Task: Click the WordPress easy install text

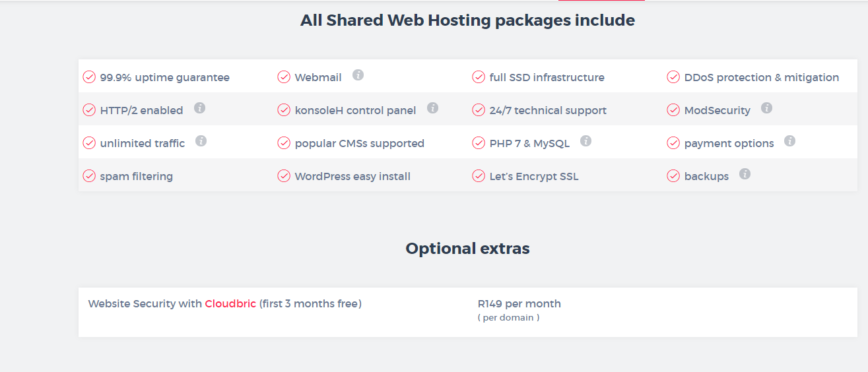Action: pyautogui.click(x=352, y=177)
